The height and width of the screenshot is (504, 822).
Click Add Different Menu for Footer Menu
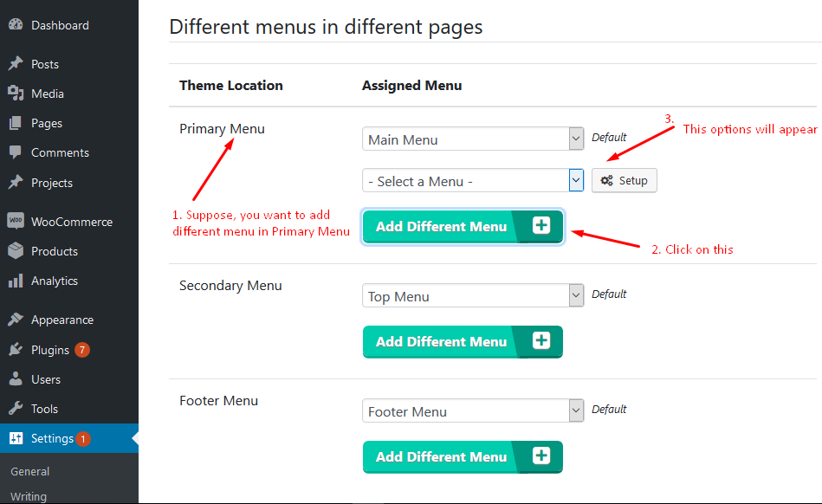pyautogui.click(x=462, y=456)
